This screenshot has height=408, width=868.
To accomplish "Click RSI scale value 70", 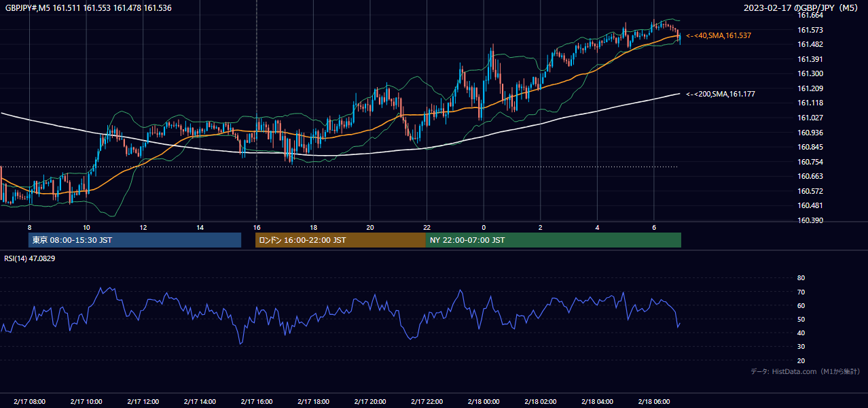I will pos(801,292).
